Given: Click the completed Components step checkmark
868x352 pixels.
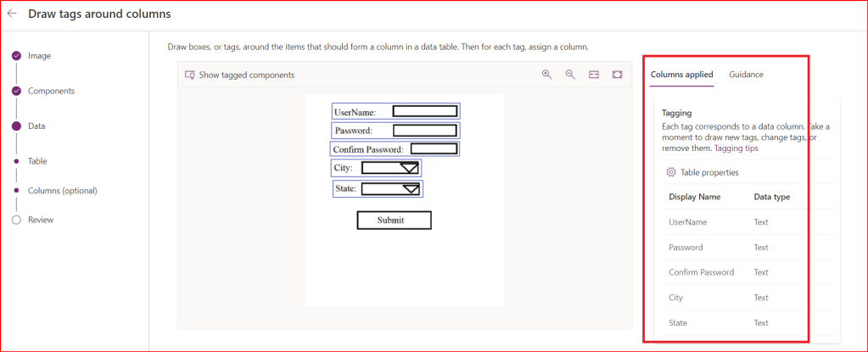Looking at the screenshot, I should (x=16, y=91).
